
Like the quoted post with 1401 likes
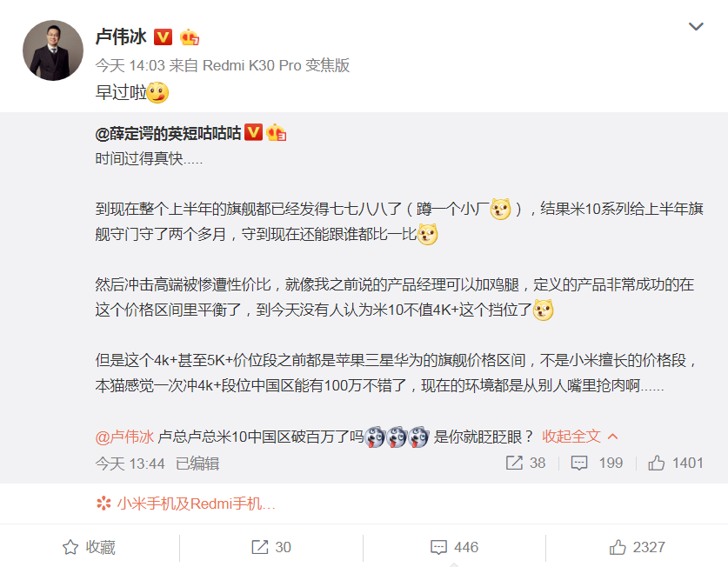click(676, 463)
